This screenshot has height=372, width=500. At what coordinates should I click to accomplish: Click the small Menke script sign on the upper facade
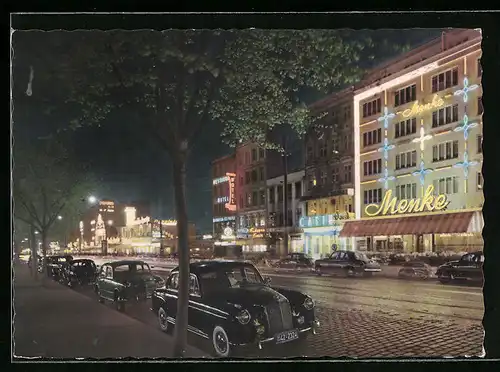pyautogui.click(x=423, y=106)
